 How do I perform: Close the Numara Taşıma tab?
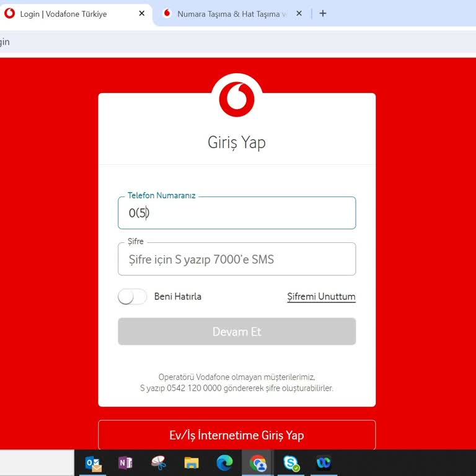tap(299, 14)
